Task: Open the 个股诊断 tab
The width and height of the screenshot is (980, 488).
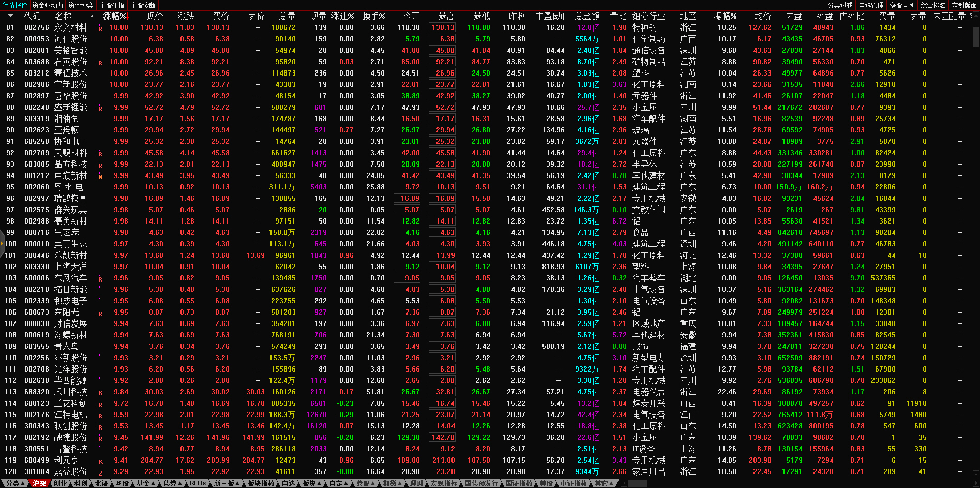Action: pos(143,5)
